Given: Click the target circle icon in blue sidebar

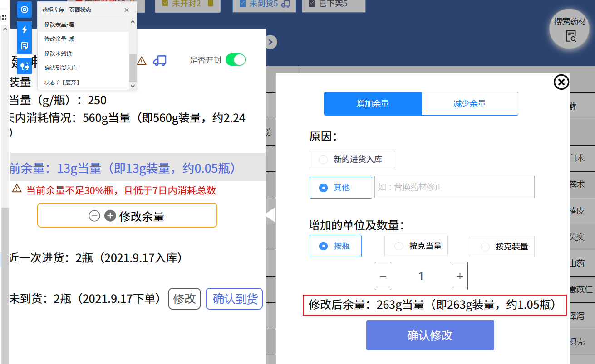Looking at the screenshot, I should (x=25, y=10).
